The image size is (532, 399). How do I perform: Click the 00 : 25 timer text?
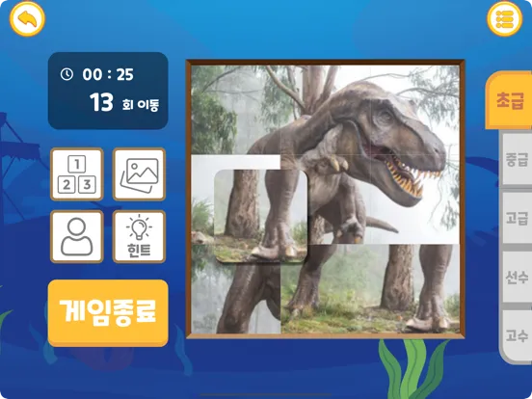coord(108,74)
